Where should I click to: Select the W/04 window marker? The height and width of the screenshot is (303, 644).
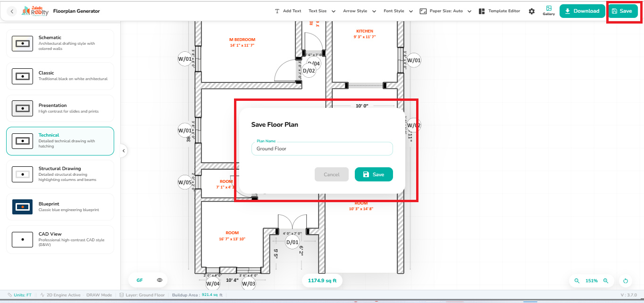[213, 284]
